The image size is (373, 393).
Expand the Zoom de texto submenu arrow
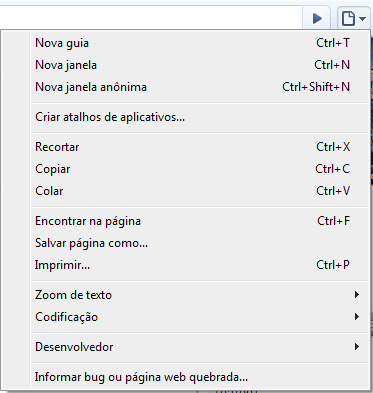click(x=357, y=295)
